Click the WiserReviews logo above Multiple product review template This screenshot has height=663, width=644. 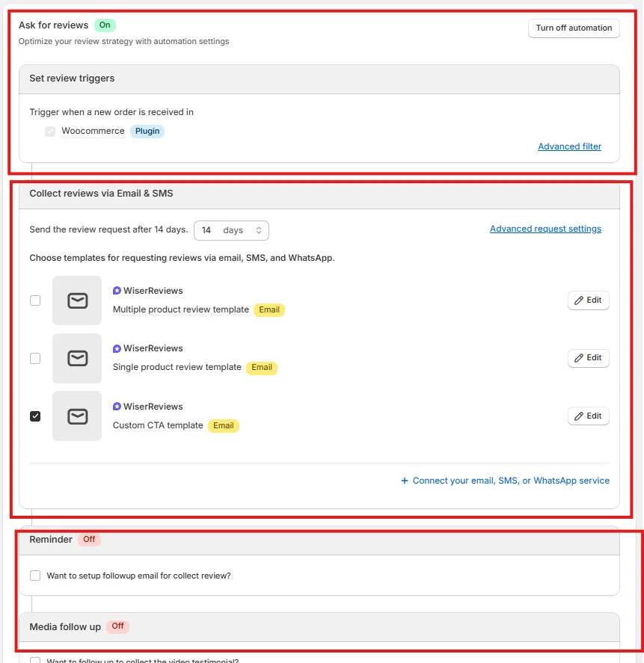tap(116, 290)
